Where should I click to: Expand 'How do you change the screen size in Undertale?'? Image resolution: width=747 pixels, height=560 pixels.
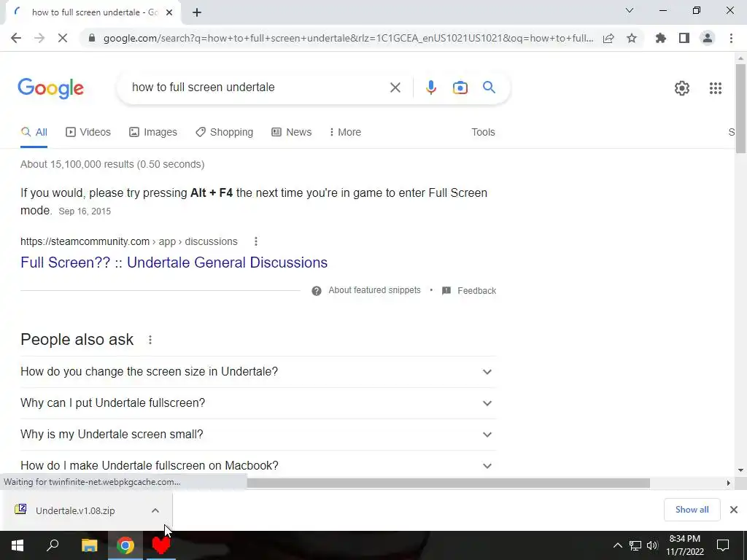coord(258,372)
